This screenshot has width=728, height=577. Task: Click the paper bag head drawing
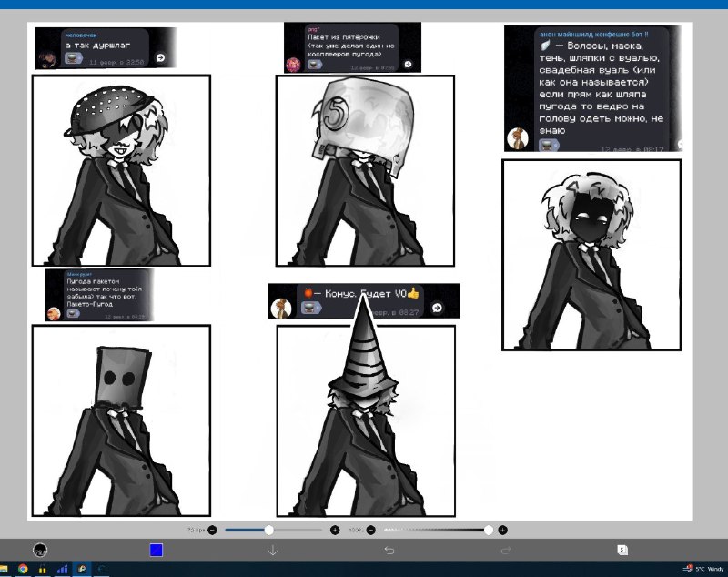121,420
